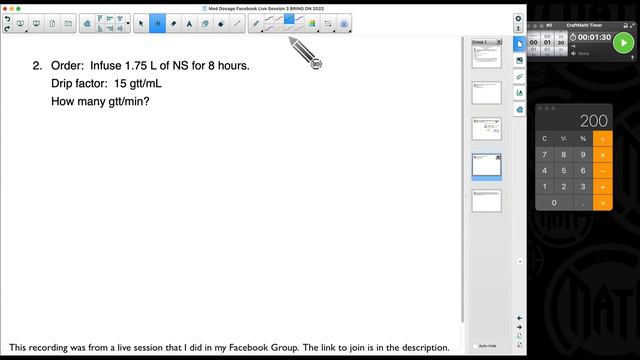Click the timer expand arrows icon
The width and height of the screenshot is (640, 360).
coord(632,25)
